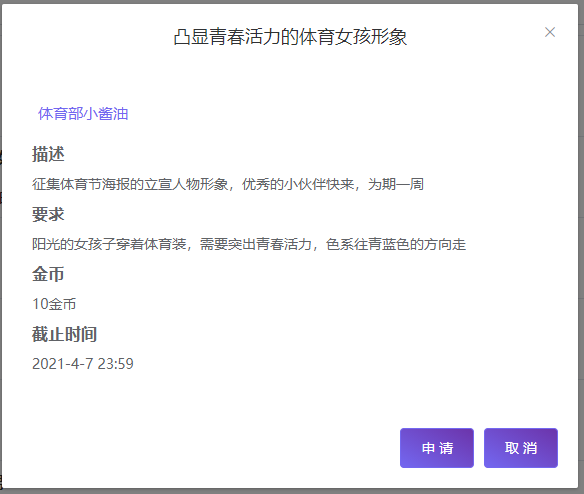Image resolution: width=584 pixels, height=494 pixels.
Task: Click the 金币 heading
Action: tap(48, 274)
